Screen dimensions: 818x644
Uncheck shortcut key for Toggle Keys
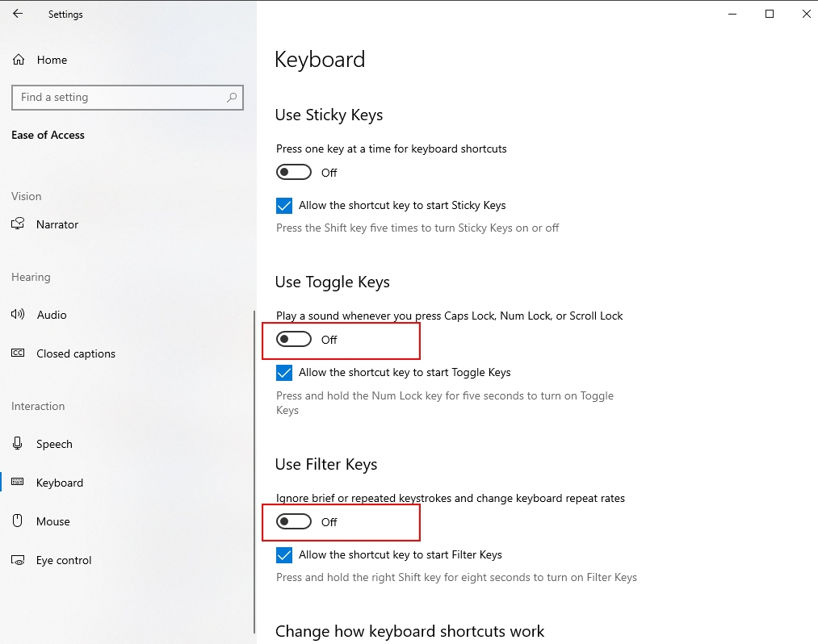click(x=284, y=373)
